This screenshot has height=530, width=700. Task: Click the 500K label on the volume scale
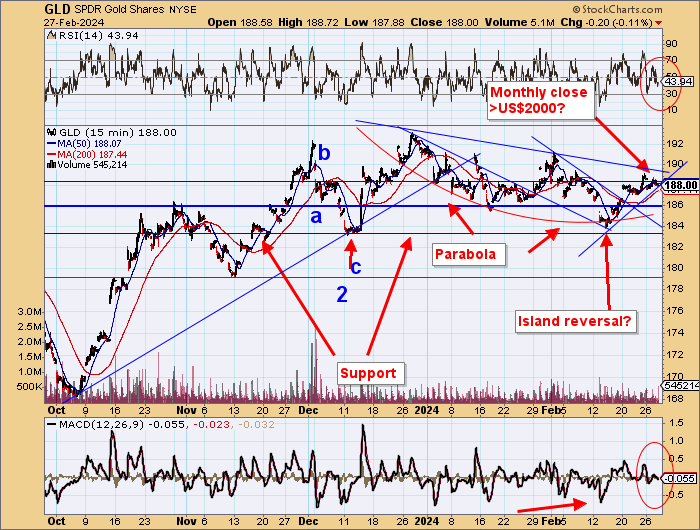pyautogui.click(x=30, y=387)
